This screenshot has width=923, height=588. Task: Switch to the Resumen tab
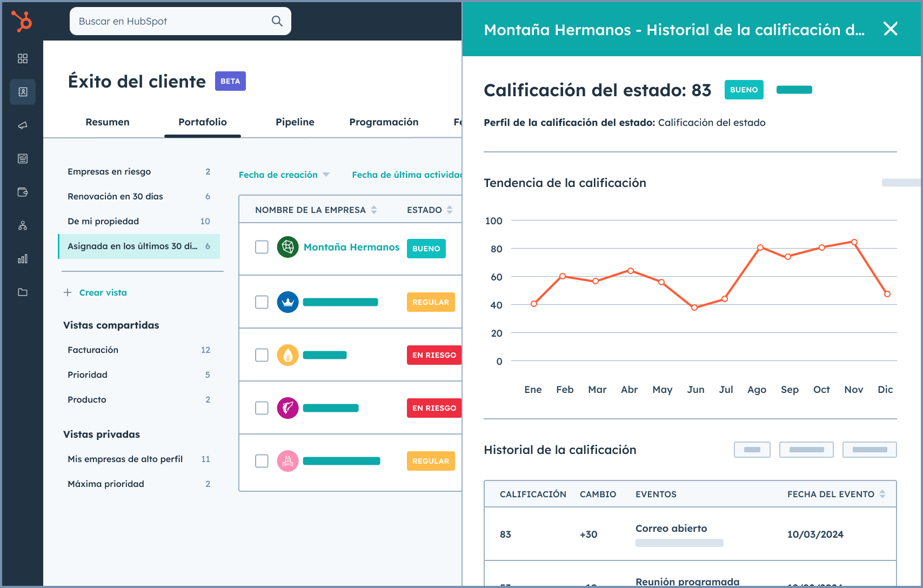coord(108,122)
